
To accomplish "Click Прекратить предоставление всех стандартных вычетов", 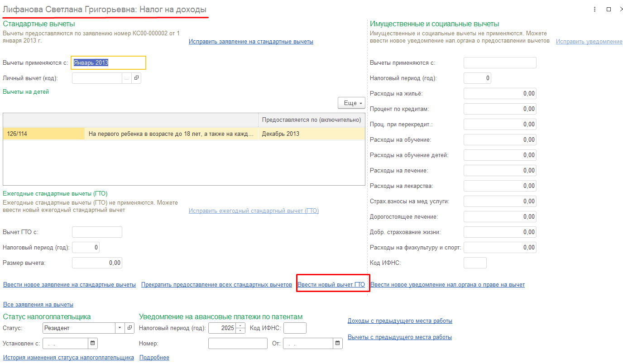I will click(x=216, y=285).
